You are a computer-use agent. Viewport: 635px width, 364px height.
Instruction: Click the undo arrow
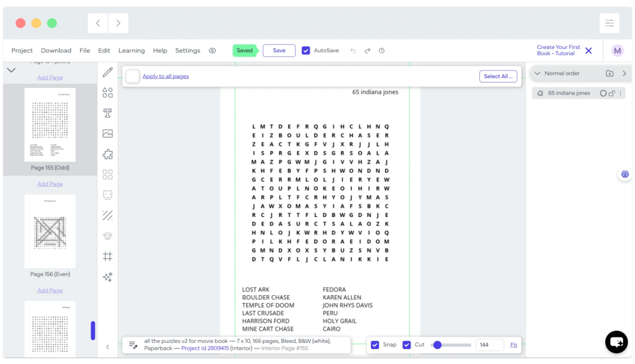[x=353, y=51]
